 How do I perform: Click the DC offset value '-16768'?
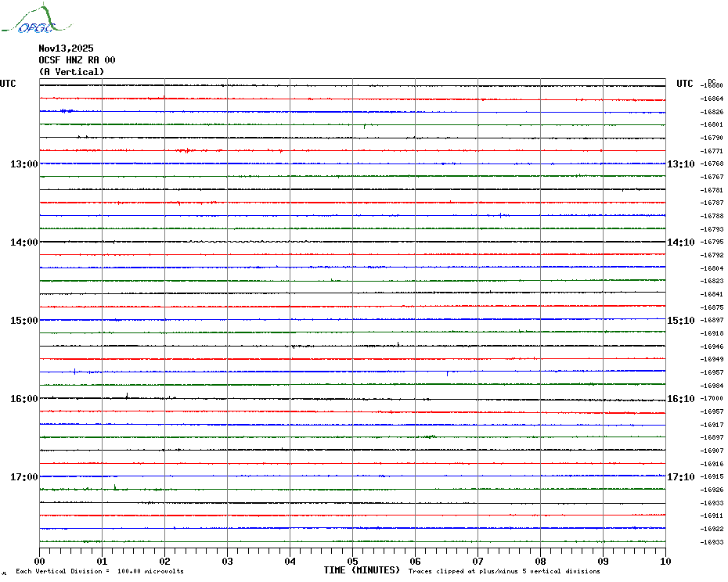point(712,163)
